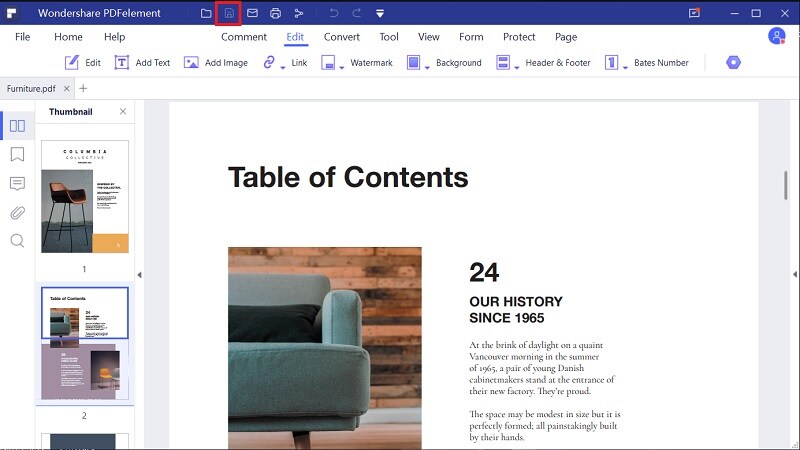
Task: Close the Thumbnail panel
Action: [x=123, y=111]
